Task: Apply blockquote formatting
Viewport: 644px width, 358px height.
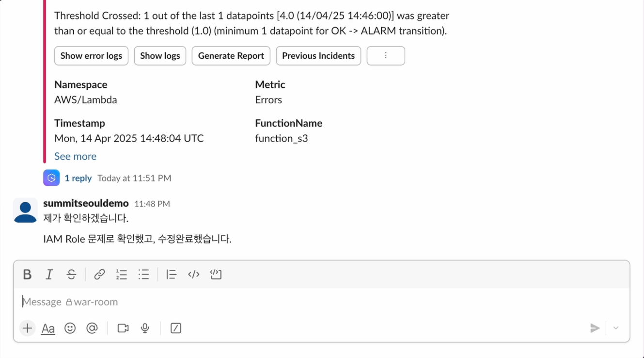Action: [171, 275]
